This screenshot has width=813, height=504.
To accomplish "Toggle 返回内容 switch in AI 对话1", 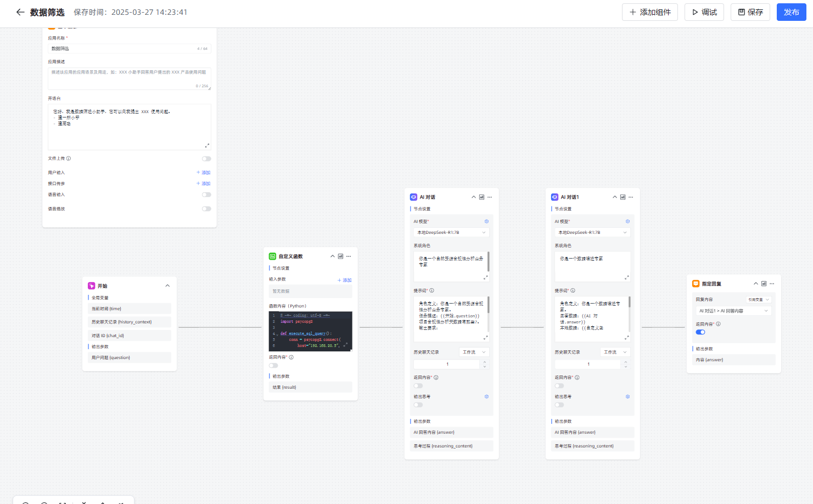I will pyautogui.click(x=559, y=386).
